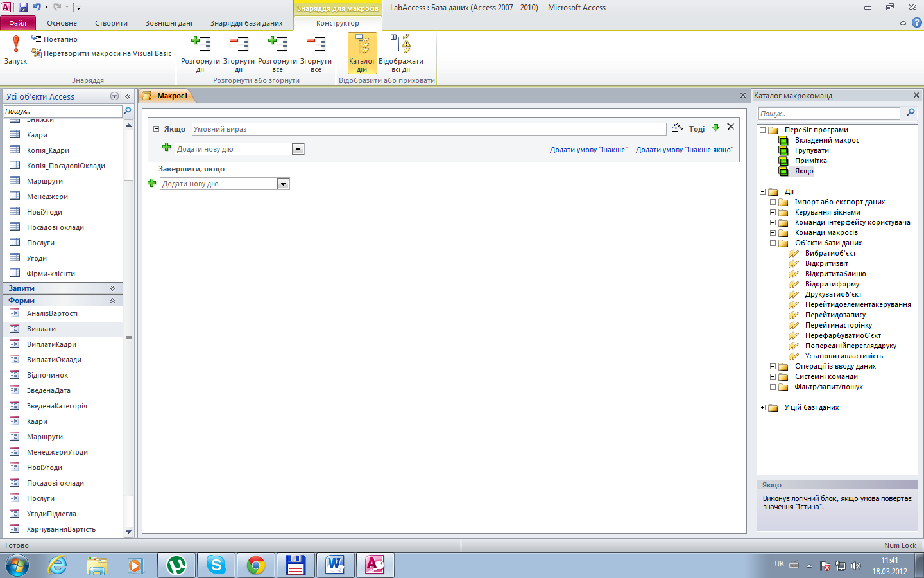Toggle the Каталог дій action catalog button
This screenshot has width=924, height=578.
click(x=362, y=53)
